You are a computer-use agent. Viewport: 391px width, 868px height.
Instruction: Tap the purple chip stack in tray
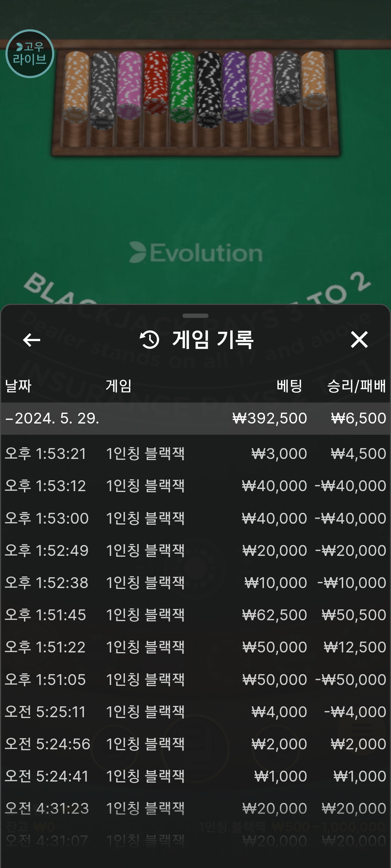[235, 86]
